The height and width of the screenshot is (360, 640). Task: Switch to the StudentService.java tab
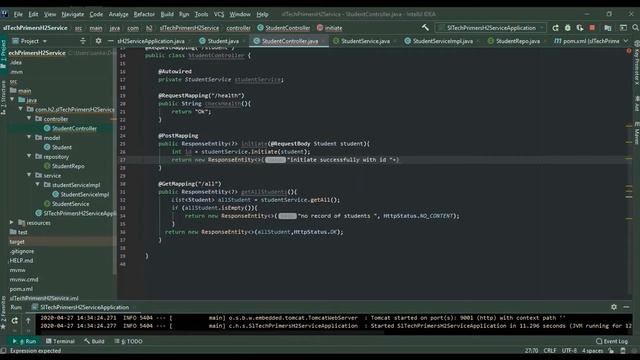click(x=364, y=41)
